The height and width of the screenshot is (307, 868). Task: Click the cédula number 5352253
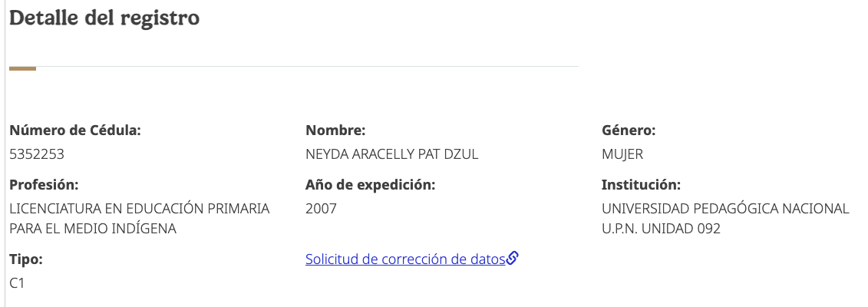[36, 154]
